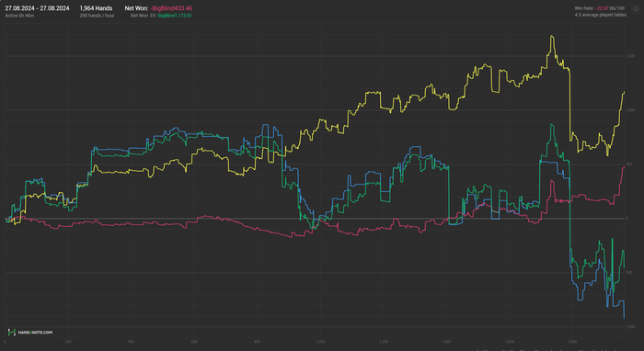Click y-axis label 1,500 on right
644x351 pixels.
click(x=630, y=56)
